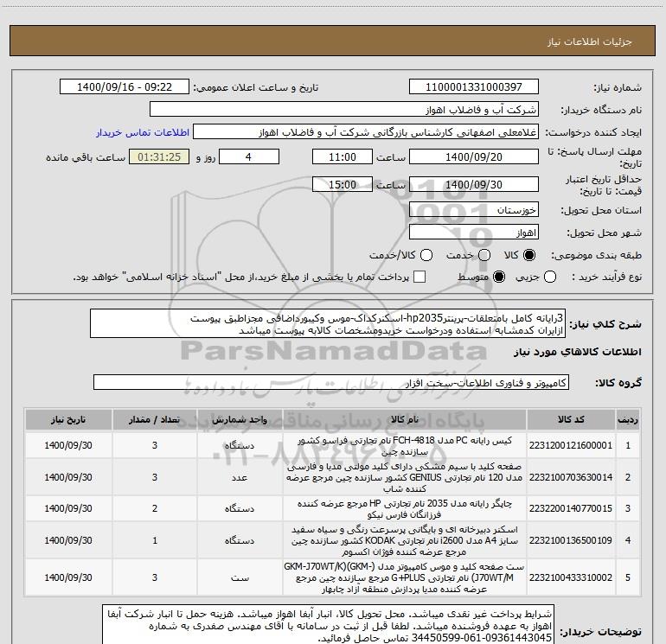Click the price validity time 15:00
The height and width of the screenshot is (644, 666).
pos(343,184)
